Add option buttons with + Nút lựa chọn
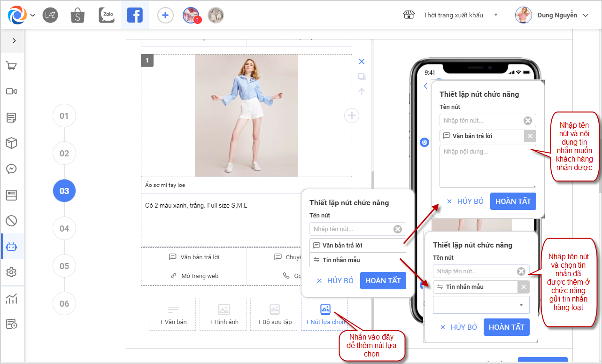 pos(325,314)
